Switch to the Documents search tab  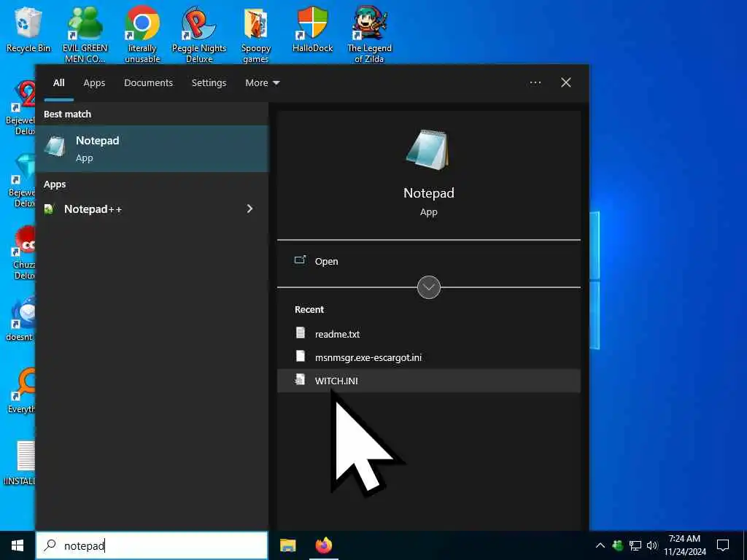pyautogui.click(x=148, y=83)
